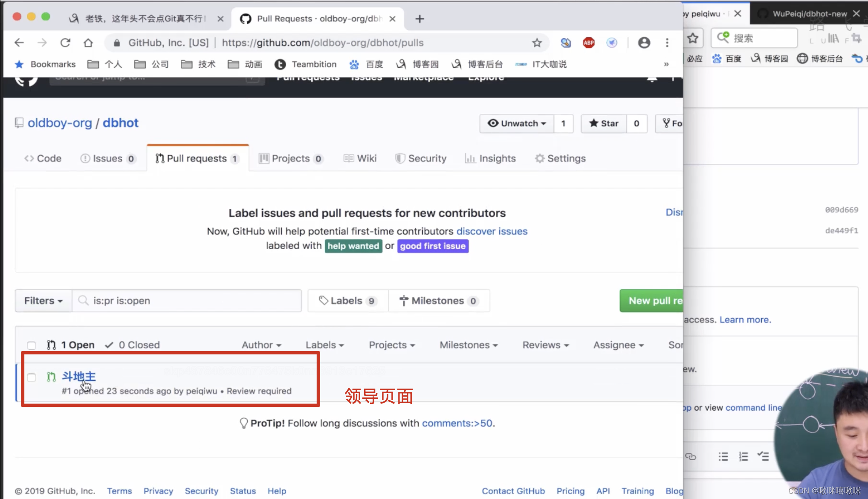Click numbered list icon in background editor
The image size is (868, 499).
pos(744,457)
